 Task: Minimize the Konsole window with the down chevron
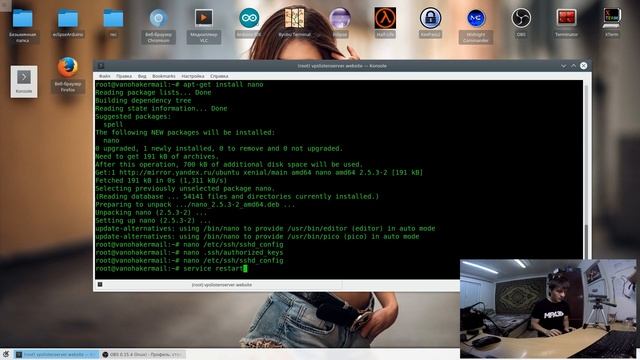click(x=563, y=66)
